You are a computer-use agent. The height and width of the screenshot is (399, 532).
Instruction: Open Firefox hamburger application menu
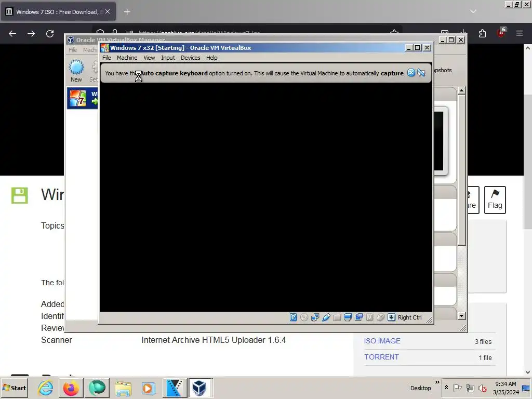tap(520, 33)
